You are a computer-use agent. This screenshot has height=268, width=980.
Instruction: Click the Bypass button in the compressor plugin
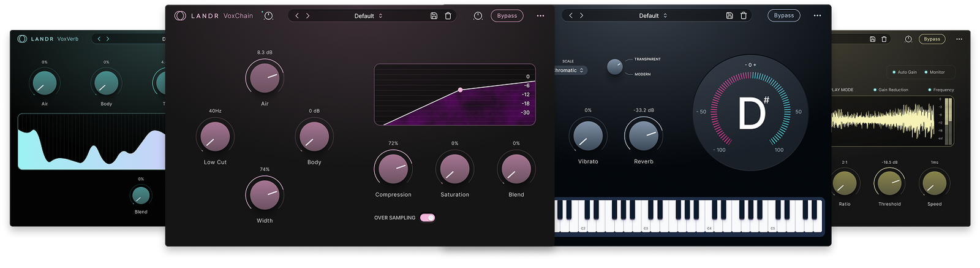(x=932, y=39)
